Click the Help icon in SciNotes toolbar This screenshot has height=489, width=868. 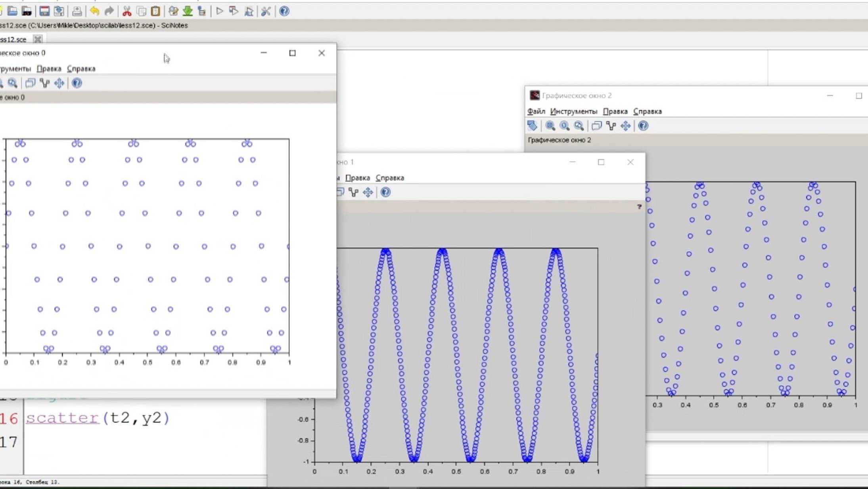284,11
